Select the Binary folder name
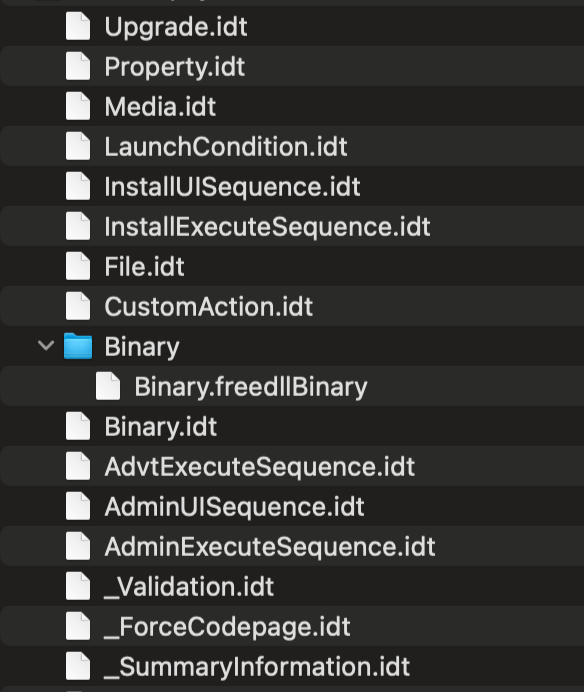Screen dimensions: 584x692 pos(142,347)
